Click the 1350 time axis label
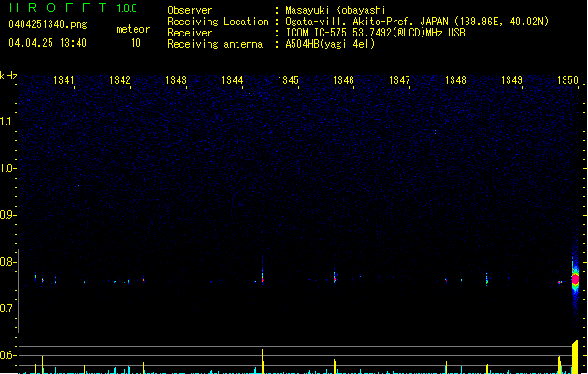Screen dimensions: 588x374 click(567, 80)
